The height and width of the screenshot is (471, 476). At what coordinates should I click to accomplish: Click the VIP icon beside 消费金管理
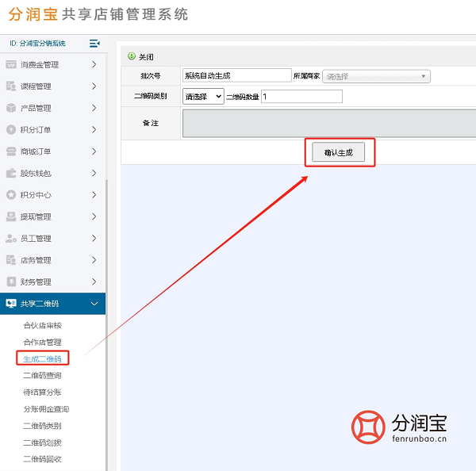pyautogui.click(x=11, y=65)
